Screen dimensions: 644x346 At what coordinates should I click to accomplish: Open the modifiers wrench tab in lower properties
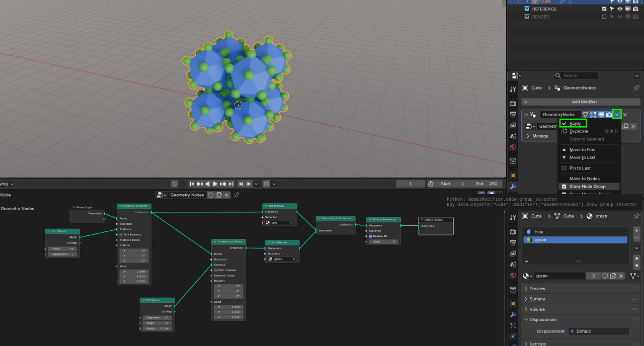[x=513, y=315]
